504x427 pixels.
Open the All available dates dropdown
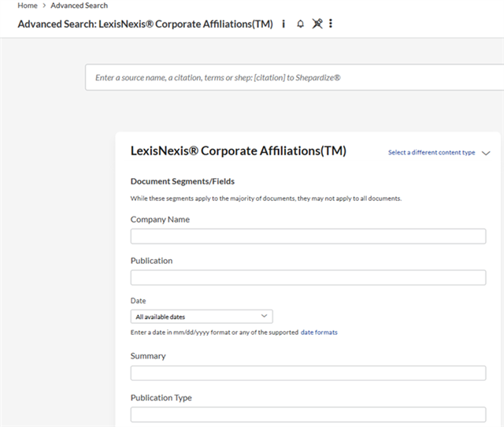coord(202,317)
